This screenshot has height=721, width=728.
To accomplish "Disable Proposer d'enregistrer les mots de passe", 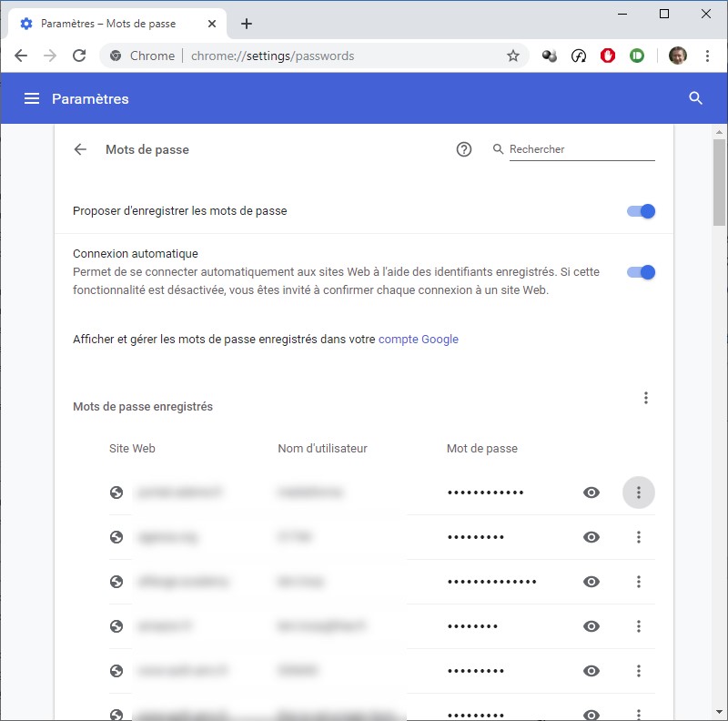I will (x=641, y=211).
